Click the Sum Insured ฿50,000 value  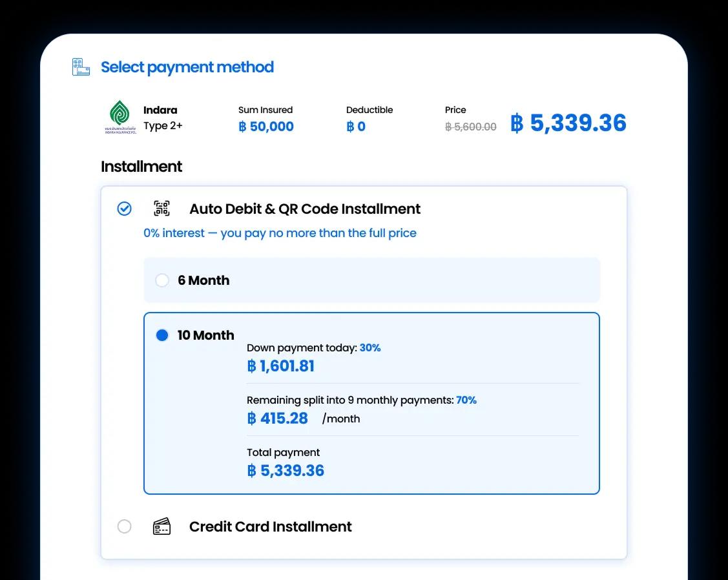click(x=266, y=127)
